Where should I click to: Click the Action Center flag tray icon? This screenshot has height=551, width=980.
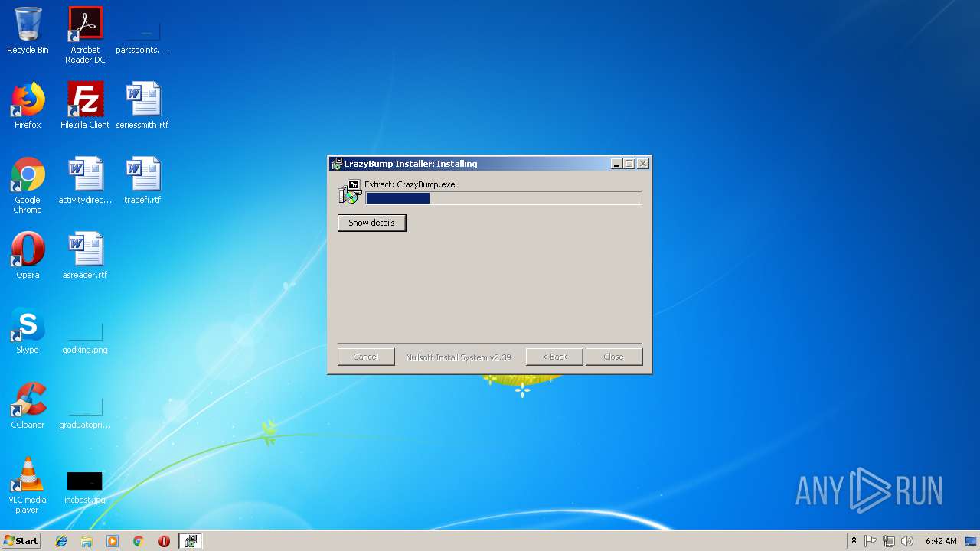point(871,541)
